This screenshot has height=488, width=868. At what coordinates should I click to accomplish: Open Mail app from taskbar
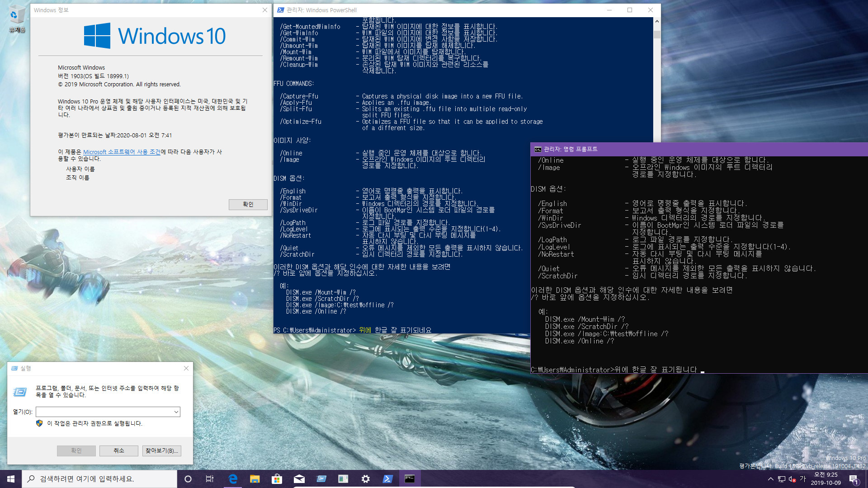click(x=299, y=479)
